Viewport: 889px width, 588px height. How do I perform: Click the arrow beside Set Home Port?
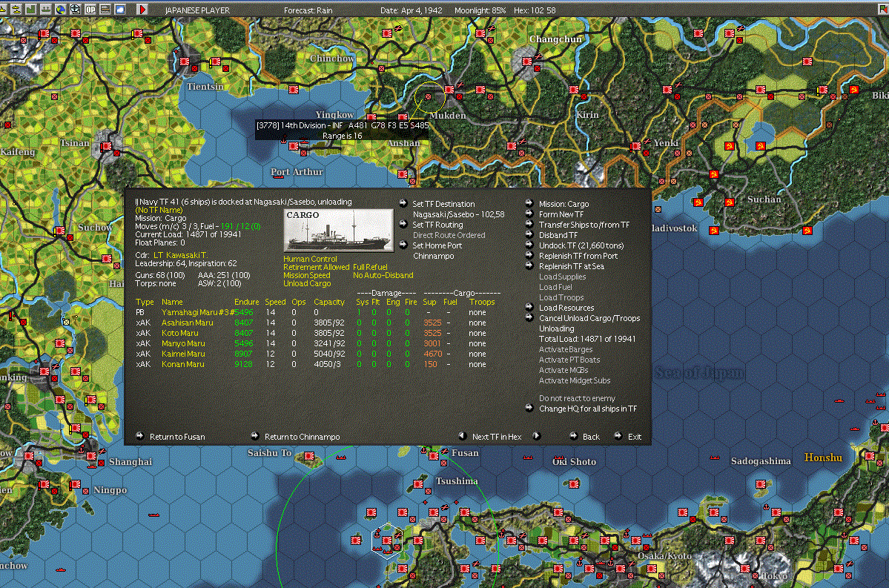tap(403, 245)
